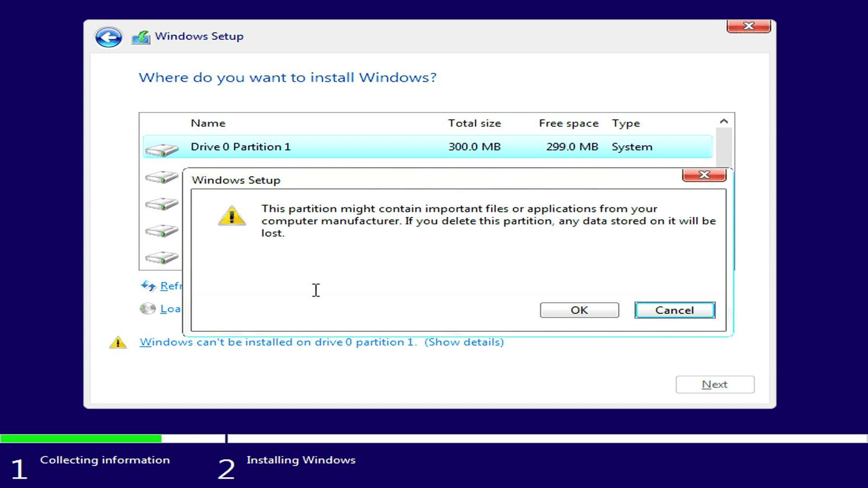
Task: Click the fourth drive icon in list
Action: click(162, 231)
